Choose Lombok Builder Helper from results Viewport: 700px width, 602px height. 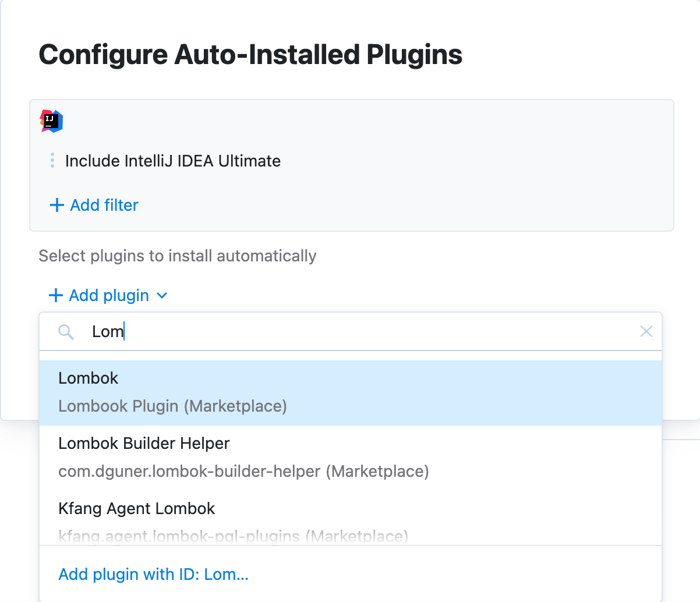(x=144, y=444)
